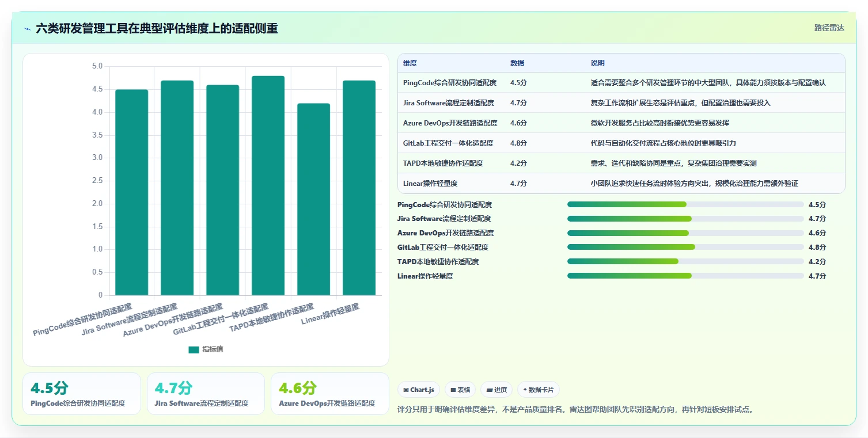
Task: Click description 微软开发服务占比较高时衔接优势更容易发挥
Action: pos(660,123)
